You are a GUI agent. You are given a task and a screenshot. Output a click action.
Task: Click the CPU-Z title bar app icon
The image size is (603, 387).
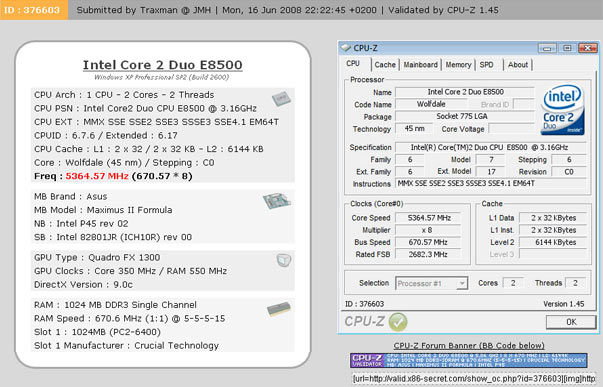(x=346, y=48)
